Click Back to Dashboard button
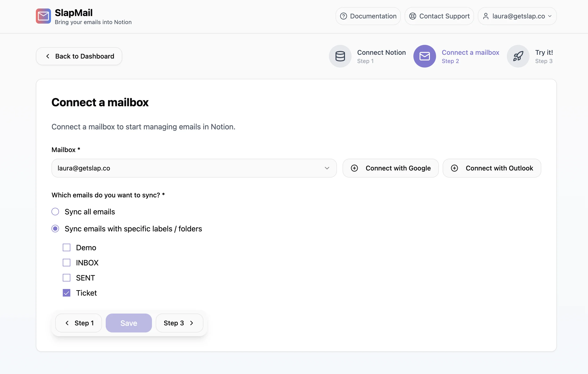Screen dimensions: 588x374 coord(79,56)
